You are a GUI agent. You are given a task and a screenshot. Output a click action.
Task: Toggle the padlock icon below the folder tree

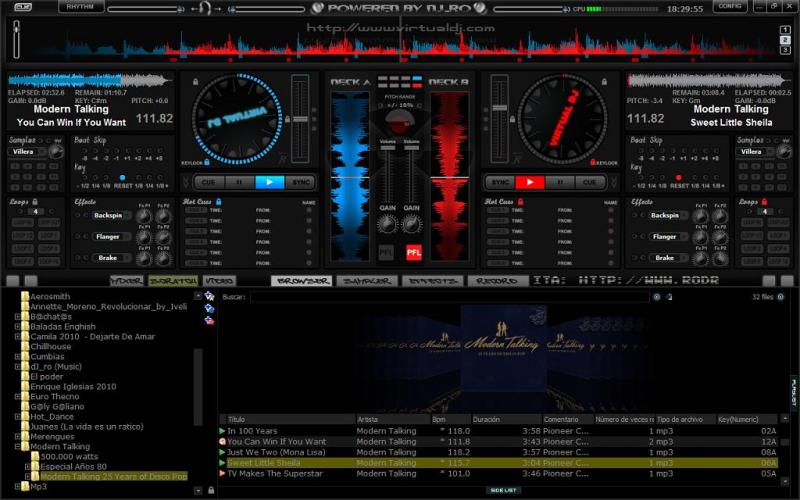[x=211, y=490]
